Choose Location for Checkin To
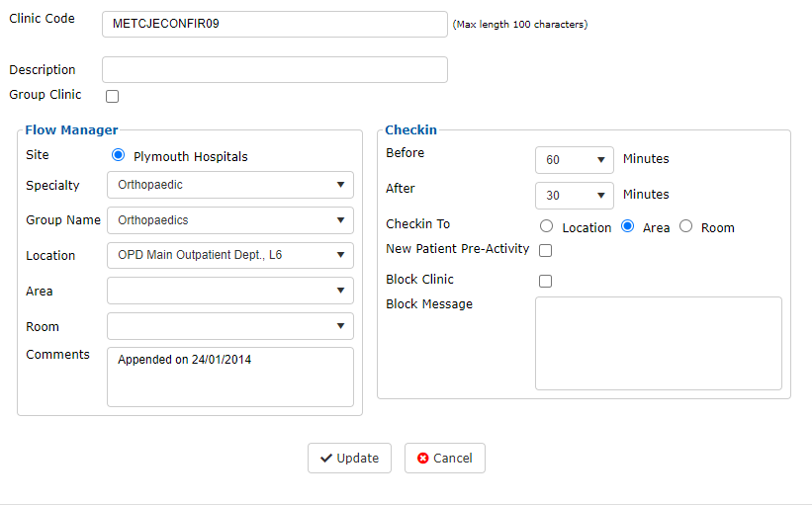The width and height of the screenshot is (812, 505). (546, 226)
